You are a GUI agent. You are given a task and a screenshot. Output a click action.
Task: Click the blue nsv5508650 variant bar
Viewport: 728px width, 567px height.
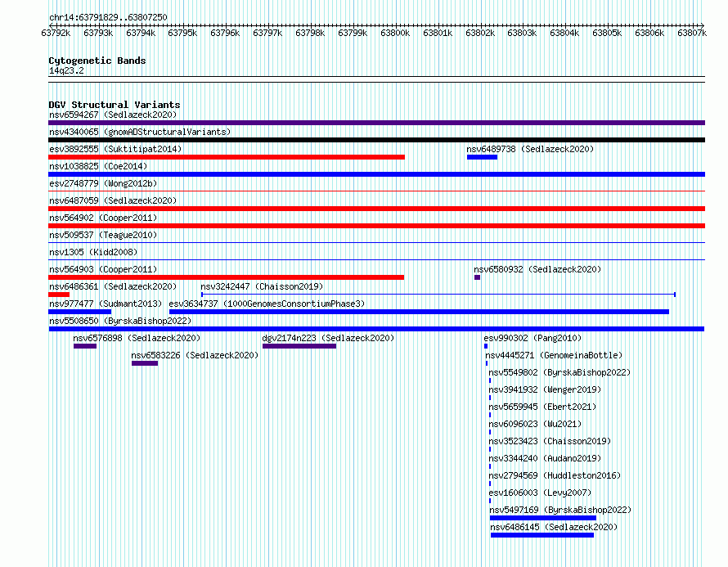click(x=376, y=329)
